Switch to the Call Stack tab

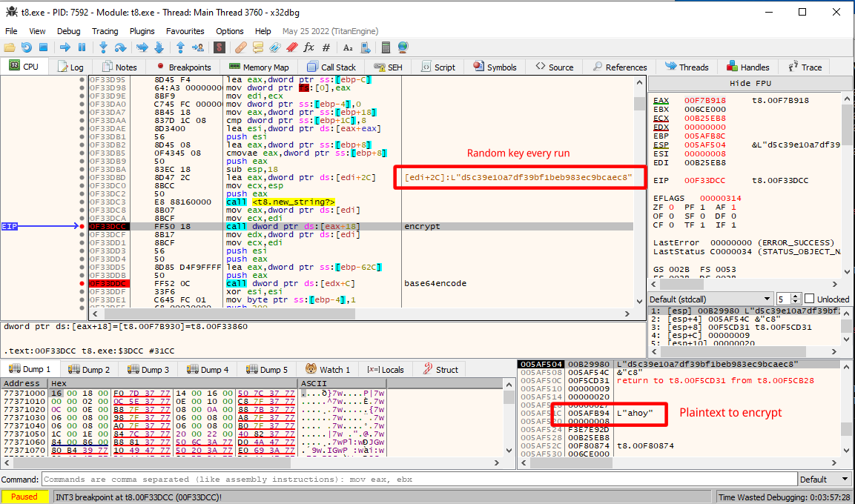(x=331, y=67)
